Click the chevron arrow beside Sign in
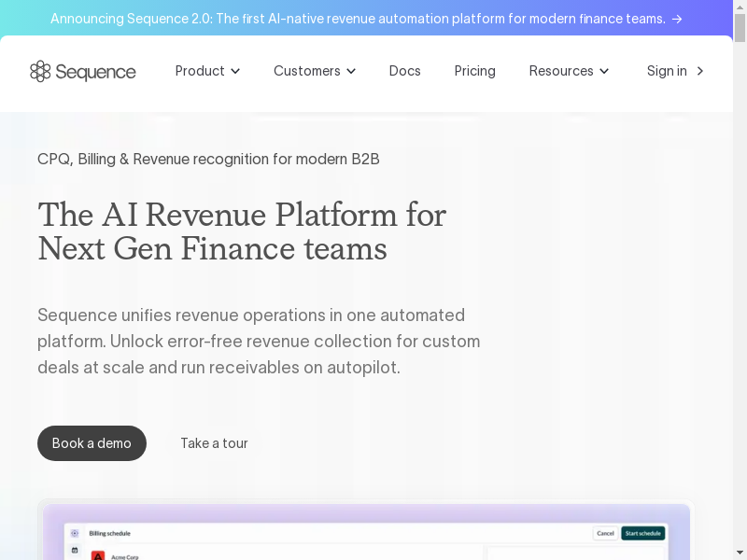 pos(700,71)
